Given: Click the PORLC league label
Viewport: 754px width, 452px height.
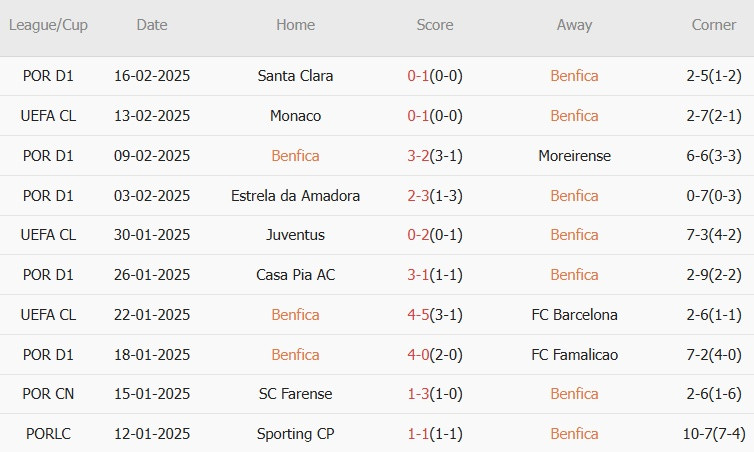Looking at the screenshot, I should [48, 434].
